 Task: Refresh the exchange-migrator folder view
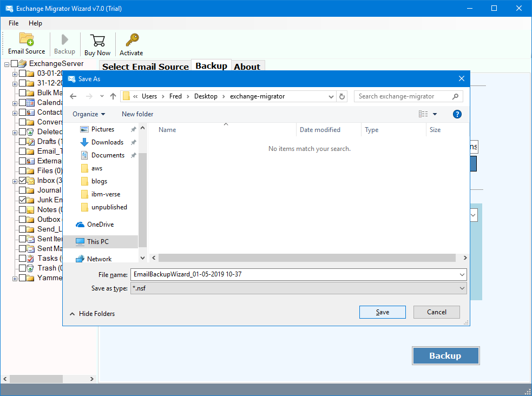click(x=342, y=96)
